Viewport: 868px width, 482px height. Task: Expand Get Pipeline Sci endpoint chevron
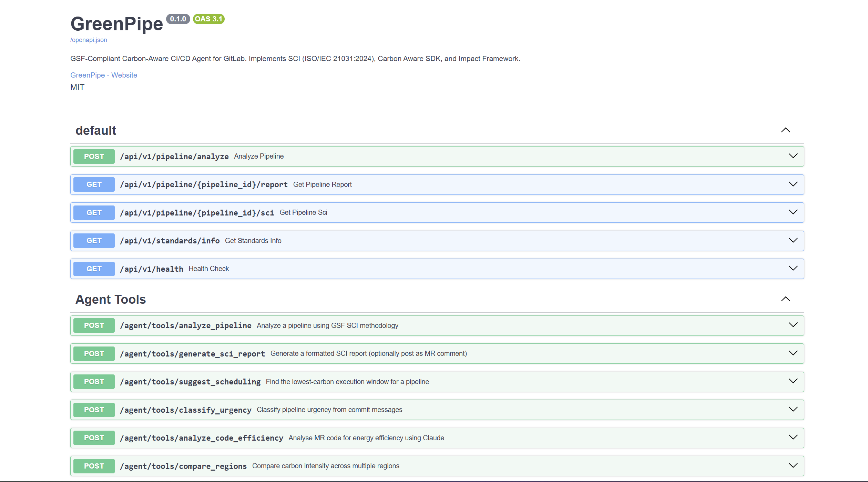pyautogui.click(x=793, y=212)
